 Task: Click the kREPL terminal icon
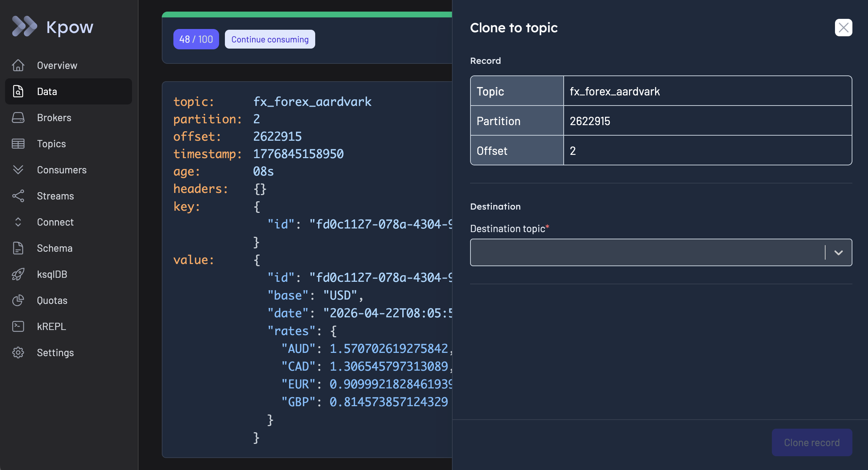(18, 326)
